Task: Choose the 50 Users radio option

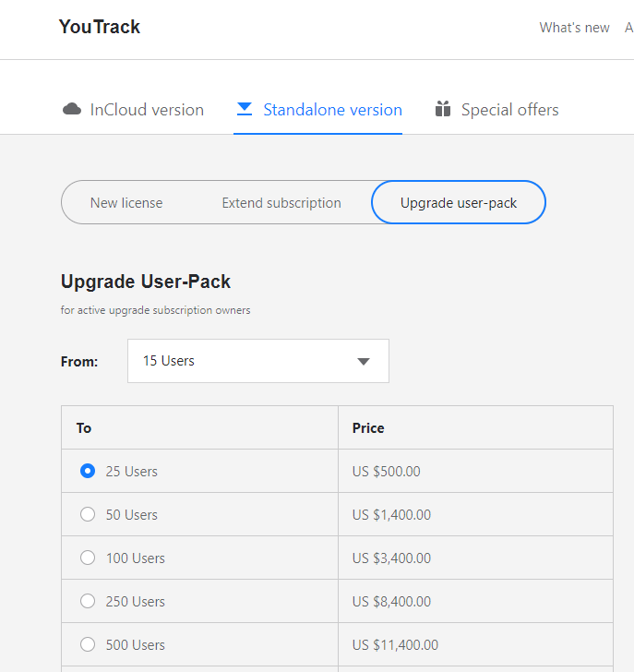Action: pos(88,515)
